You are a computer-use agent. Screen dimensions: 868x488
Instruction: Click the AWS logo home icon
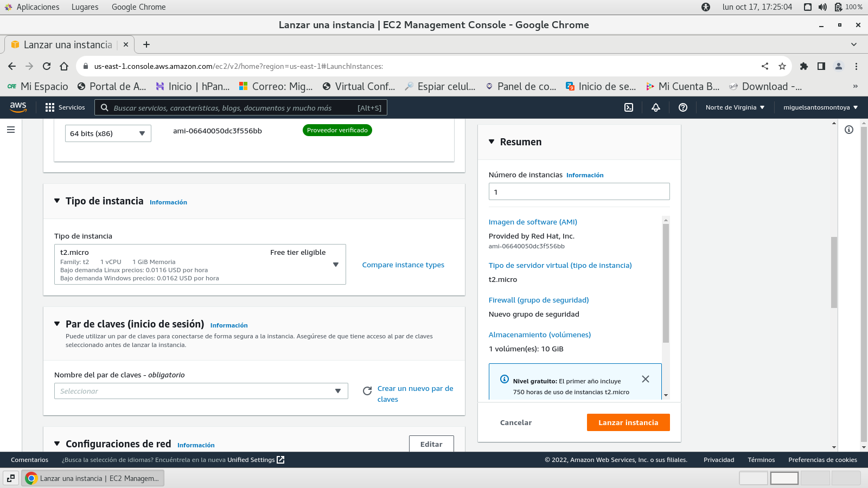click(x=18, y=107)
